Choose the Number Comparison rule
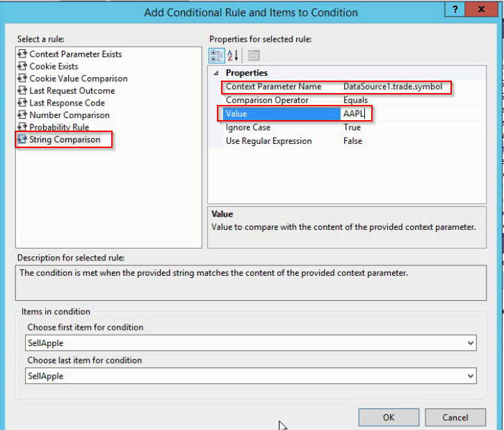 [69, 115]
